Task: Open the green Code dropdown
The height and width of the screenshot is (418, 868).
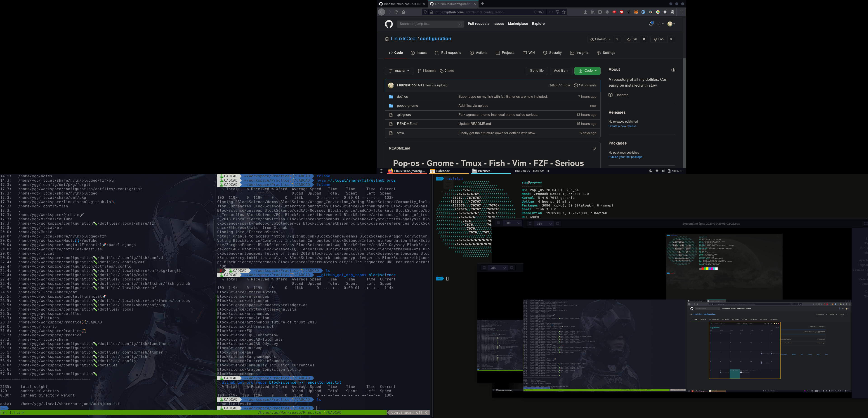Action: tap(587, 71)
